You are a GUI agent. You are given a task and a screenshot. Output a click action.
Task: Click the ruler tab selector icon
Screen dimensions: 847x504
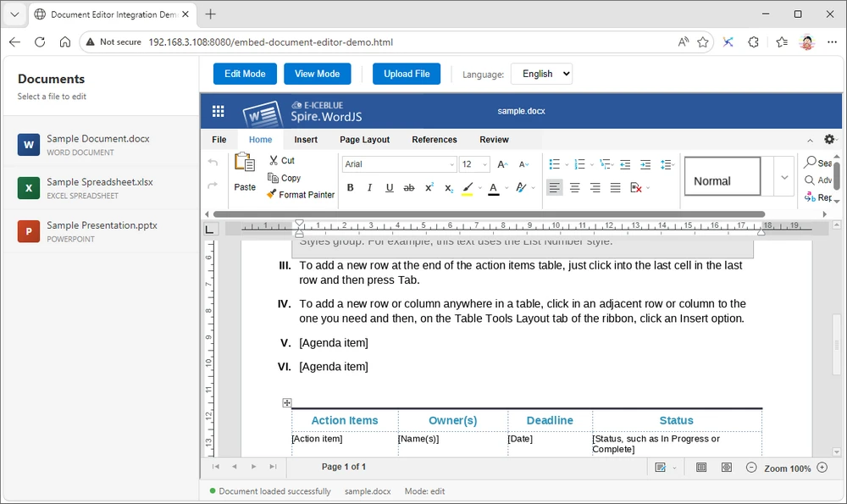209,230
